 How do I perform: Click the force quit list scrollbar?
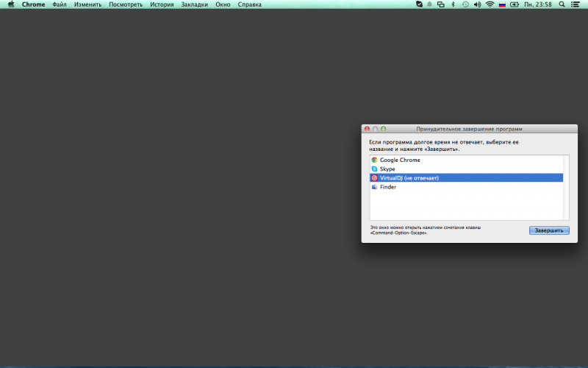coord(566,188)
